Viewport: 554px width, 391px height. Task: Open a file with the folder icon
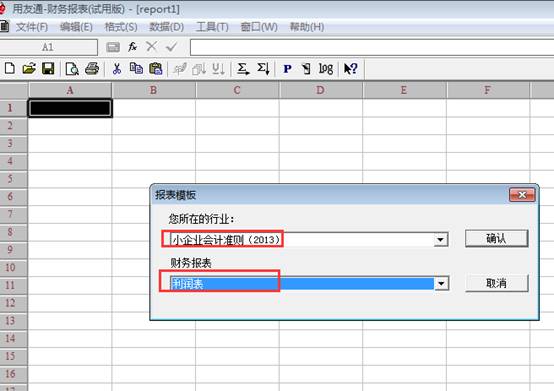coord(29,69)
